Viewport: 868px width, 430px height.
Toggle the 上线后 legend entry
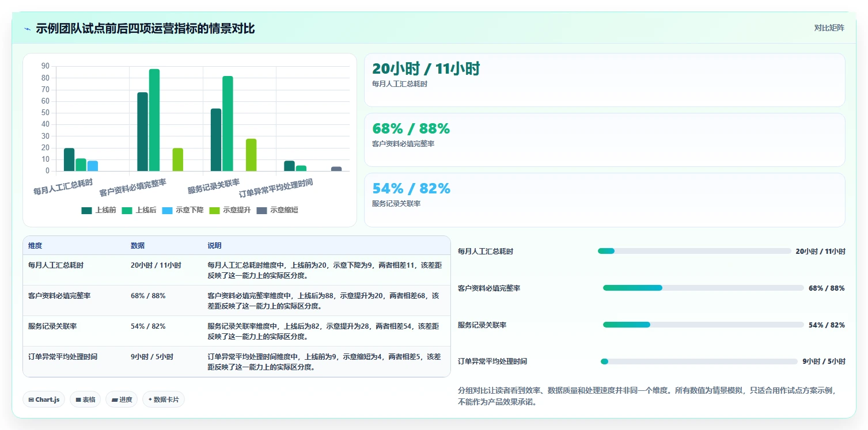click(139, 210)
